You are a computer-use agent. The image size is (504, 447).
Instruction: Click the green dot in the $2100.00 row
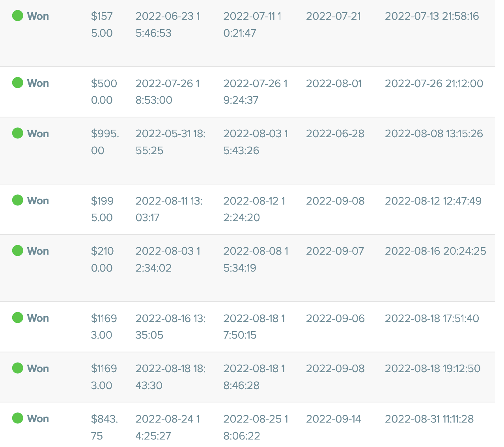18,251
